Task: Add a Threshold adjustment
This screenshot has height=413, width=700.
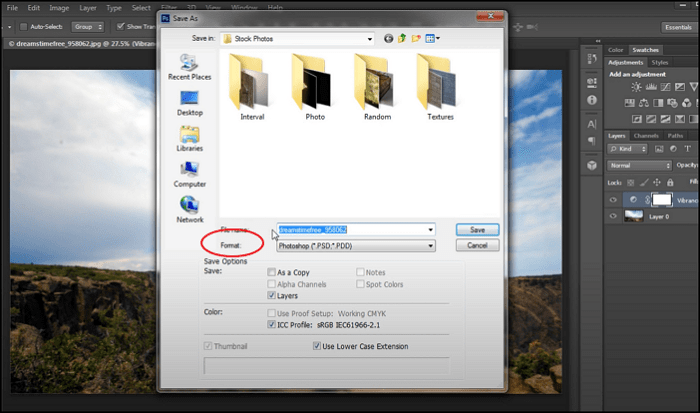Action: pos(665,119)
